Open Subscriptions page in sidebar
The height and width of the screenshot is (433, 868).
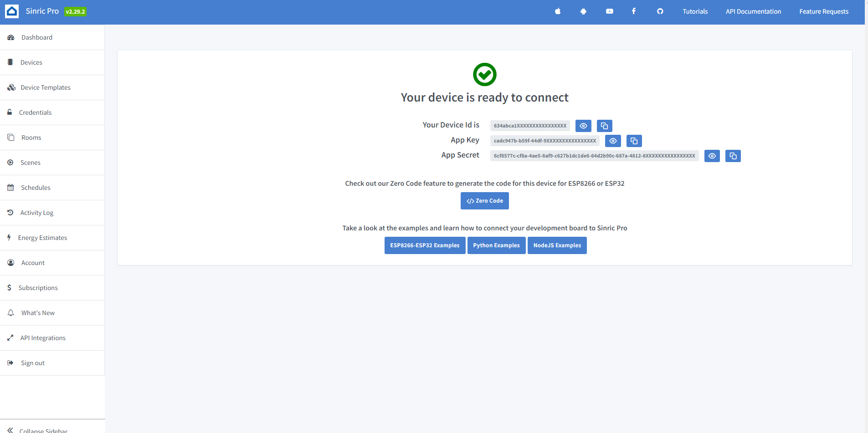coord(52,288)
